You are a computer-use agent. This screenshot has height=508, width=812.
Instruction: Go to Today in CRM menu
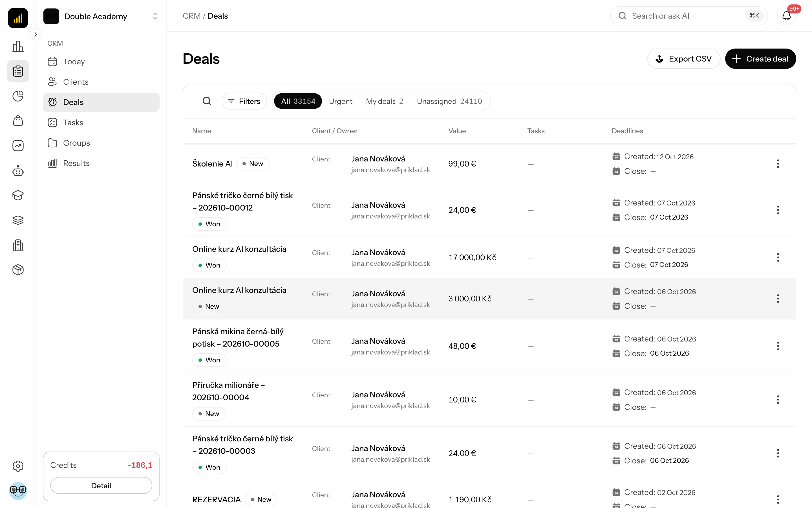pos(101,62)
